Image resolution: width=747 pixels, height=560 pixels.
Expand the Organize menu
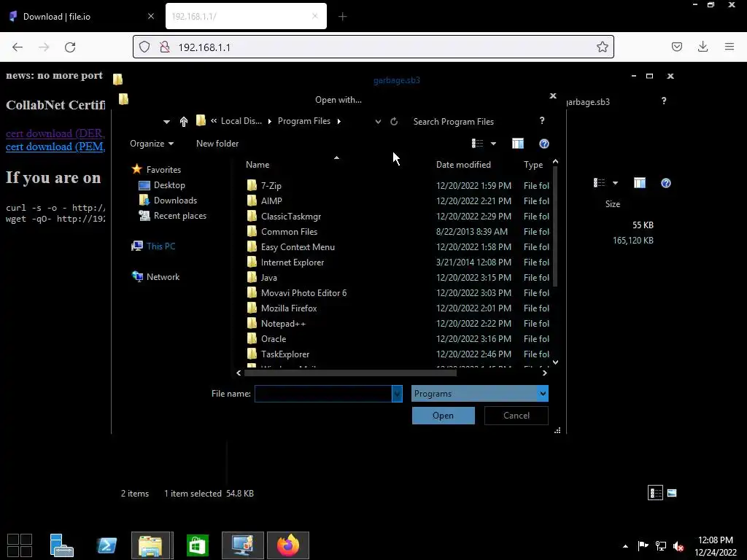(x=152, y=144)
